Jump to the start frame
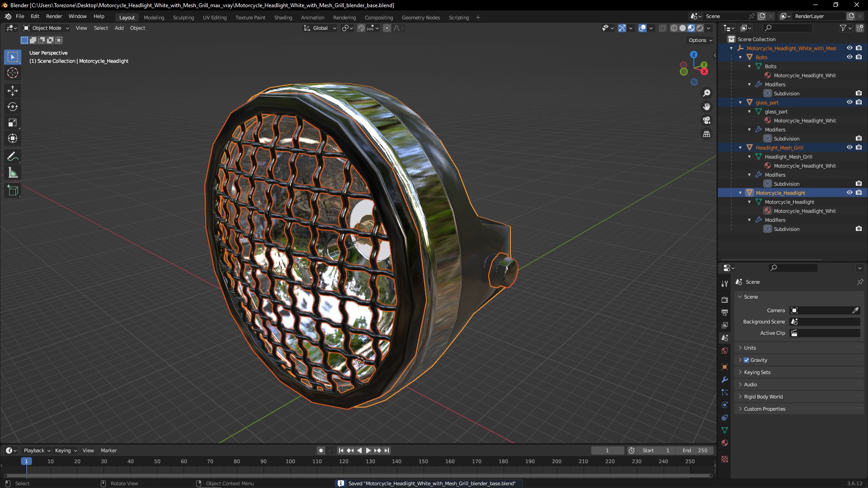868x488 pixels. pyautogui.click(x=341, y=450)
